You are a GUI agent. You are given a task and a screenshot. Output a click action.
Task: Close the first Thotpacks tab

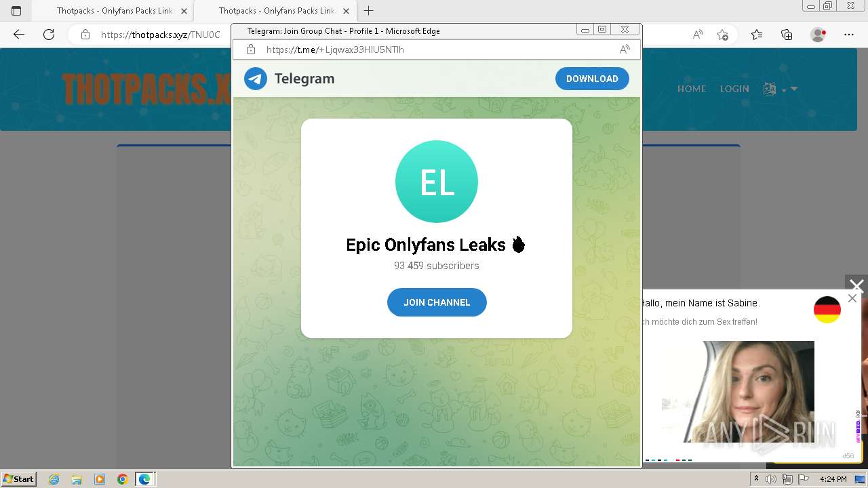(184, 11)
